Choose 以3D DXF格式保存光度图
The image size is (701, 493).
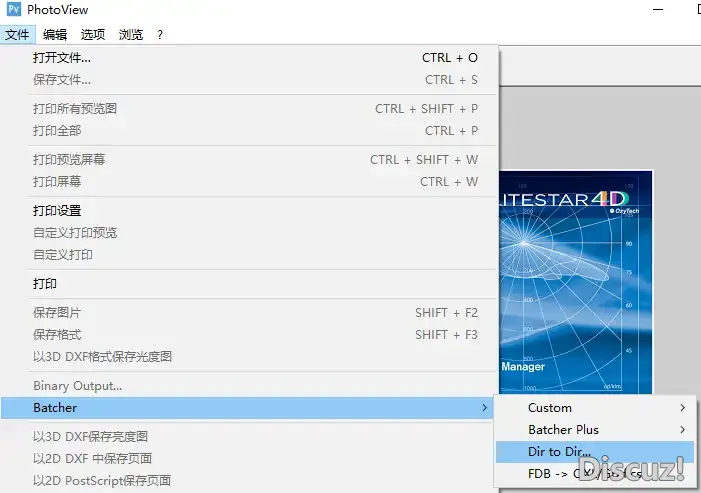(255, 356)
